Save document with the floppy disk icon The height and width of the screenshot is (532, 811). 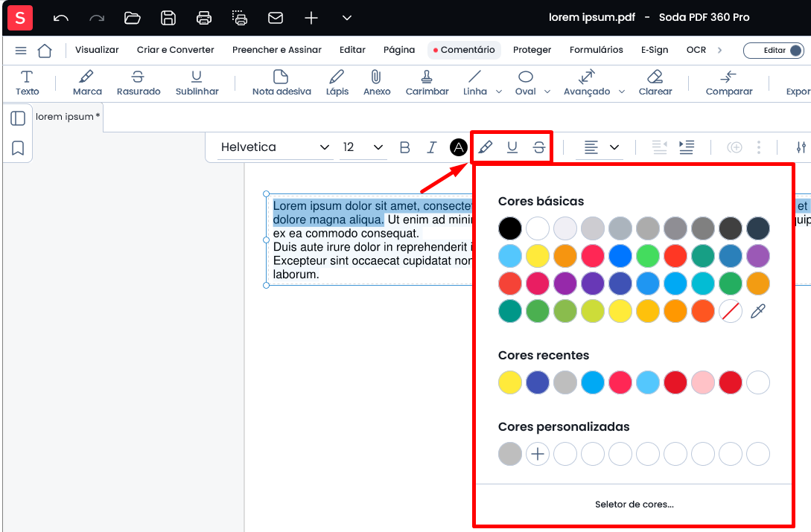[x=168, y=18]
